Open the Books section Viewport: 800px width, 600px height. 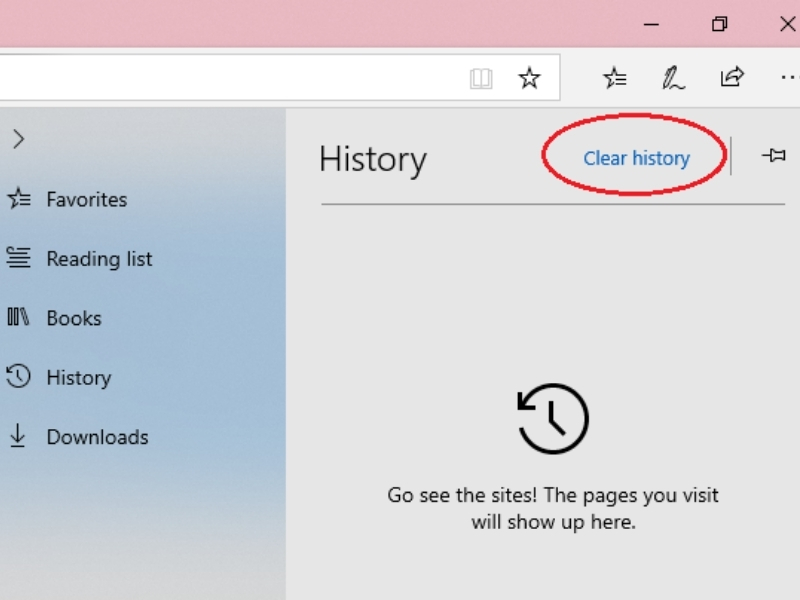[x=54, y=318]
